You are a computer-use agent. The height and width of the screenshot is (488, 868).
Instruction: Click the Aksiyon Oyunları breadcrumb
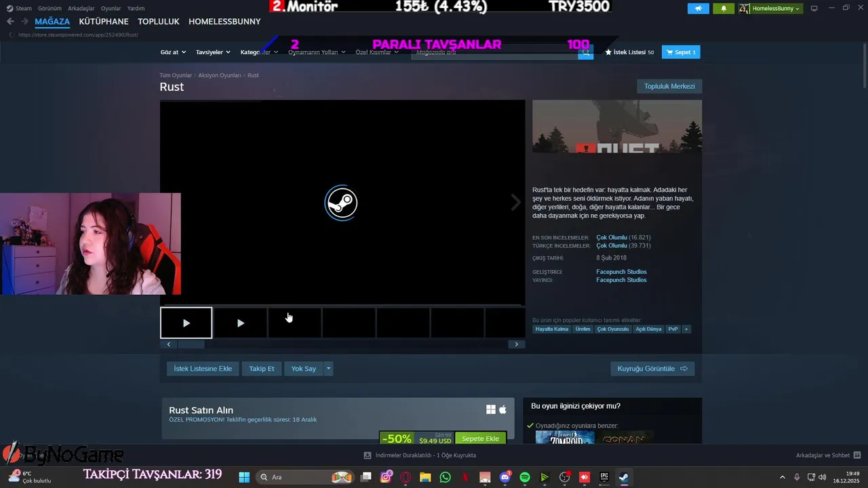[220, 75]
